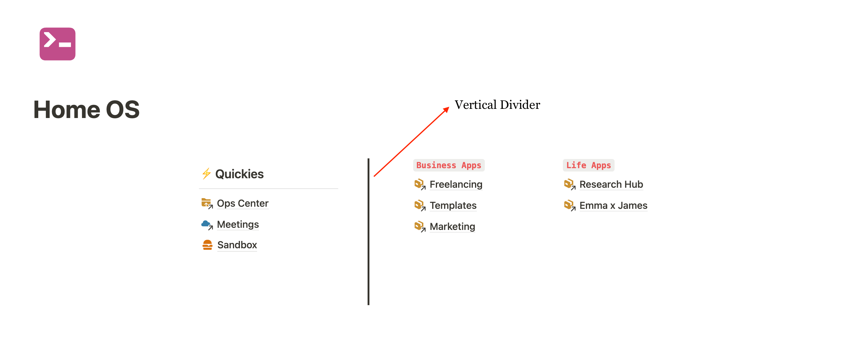The height and width of the screenshot is (351, 868).
Task: Click the Home OS terminal icon
Action: point(58,44)
